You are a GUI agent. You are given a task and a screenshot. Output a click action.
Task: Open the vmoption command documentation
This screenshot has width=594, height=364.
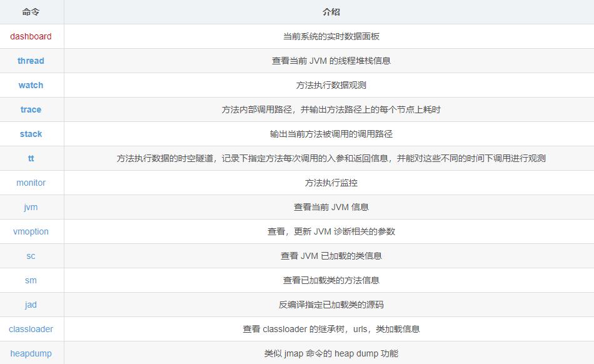pyautogui.click(x=31, y=231)
